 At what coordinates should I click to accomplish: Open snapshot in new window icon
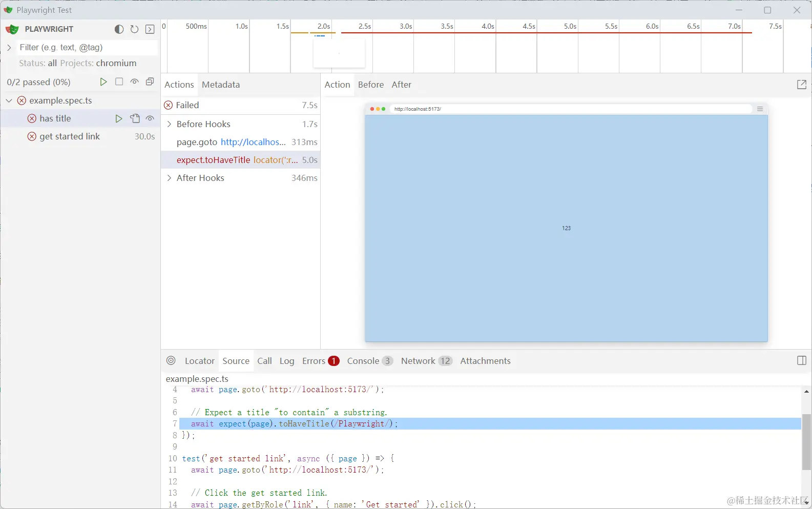802,85
